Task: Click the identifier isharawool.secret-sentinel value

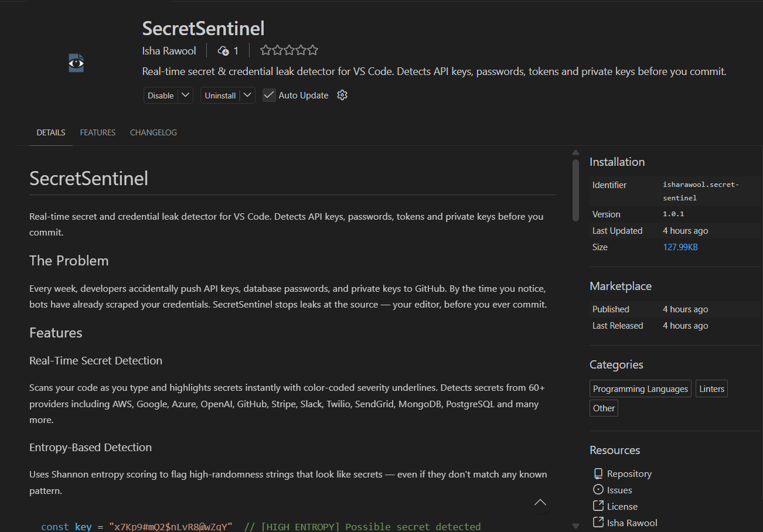Action: pyautogui.click(x=701, y=191)
